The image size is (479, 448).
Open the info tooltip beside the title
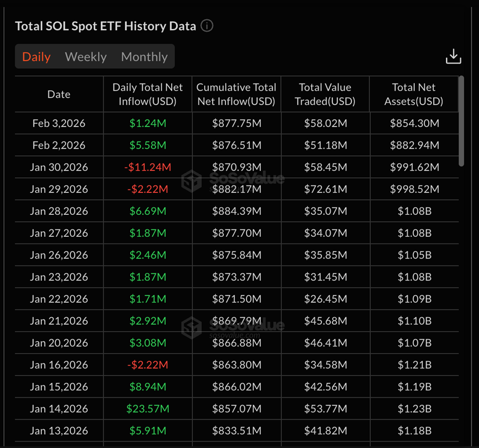(207, 25)
